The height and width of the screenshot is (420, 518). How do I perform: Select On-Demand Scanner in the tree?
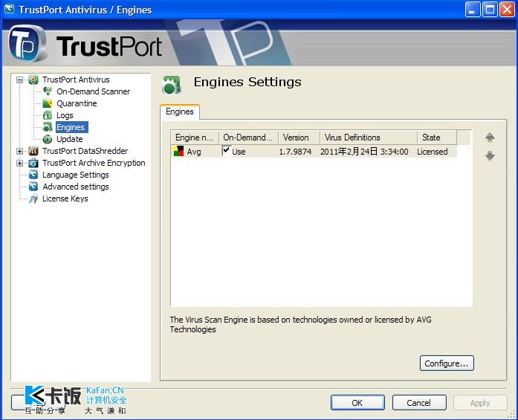click(93, 91)
